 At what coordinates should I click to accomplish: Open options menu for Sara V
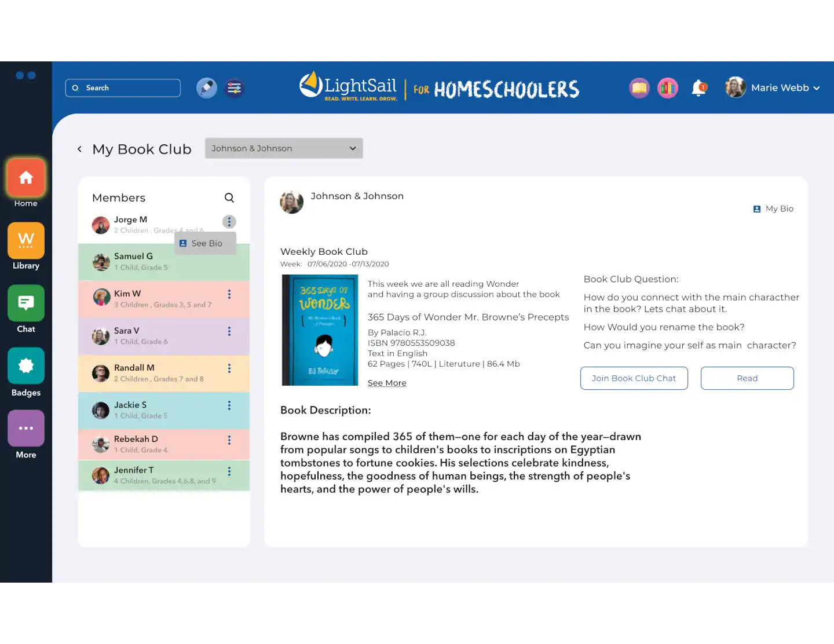pyautogui.click(x=229, y=331)
